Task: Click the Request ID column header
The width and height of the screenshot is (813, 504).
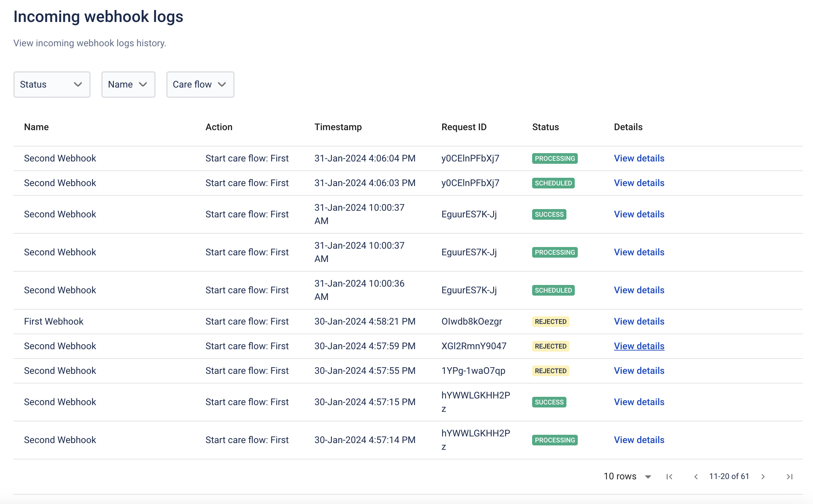Action: click(464, 127)
